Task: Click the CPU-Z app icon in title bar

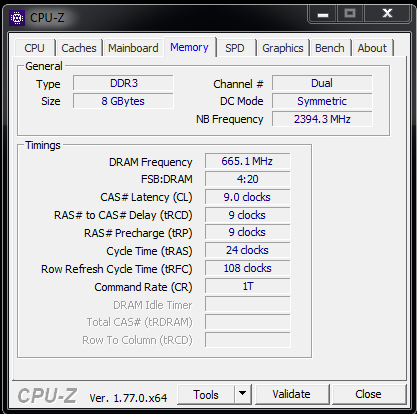Action: (17, 18)
